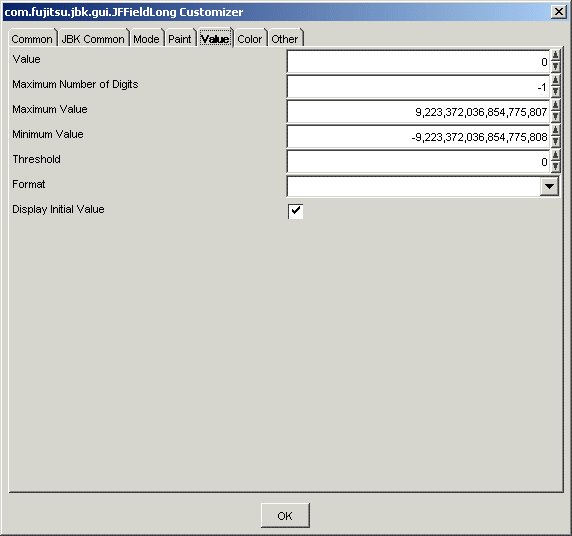Viewport: 572px width, 536px height.
Task: Go to the Color tab
Action: pyautogui.click(x=250, y=39)
